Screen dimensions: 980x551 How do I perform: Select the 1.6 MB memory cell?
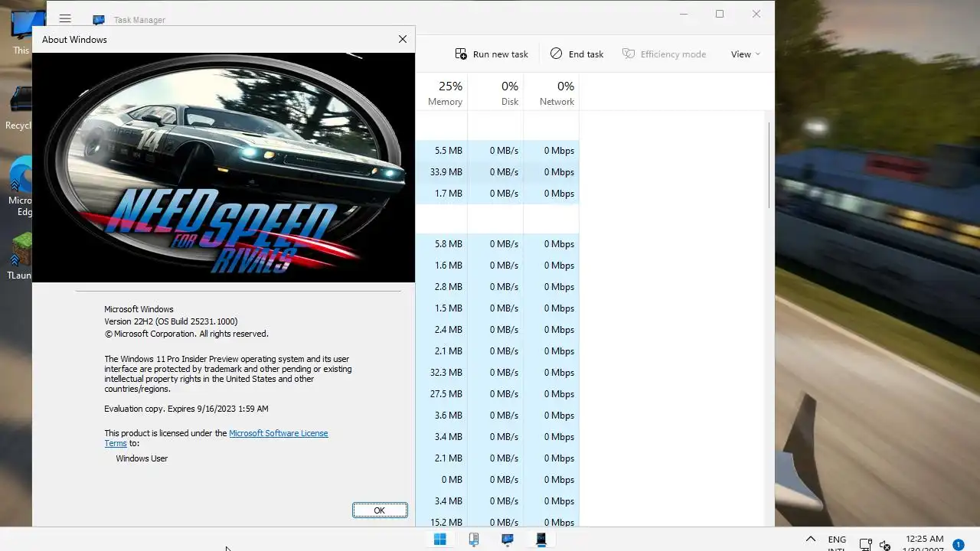[x=442, y=266]
